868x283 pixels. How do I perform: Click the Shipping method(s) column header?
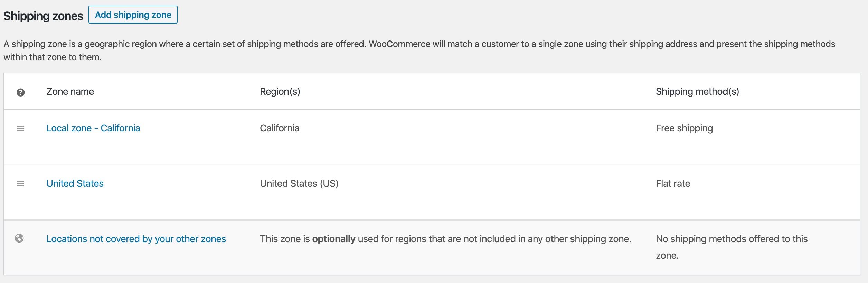697,92
